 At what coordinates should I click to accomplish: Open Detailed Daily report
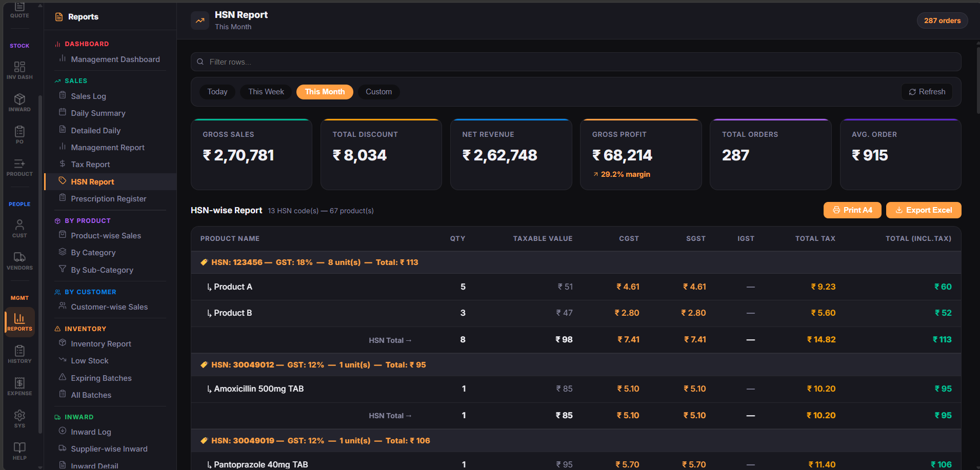(110, 130)
